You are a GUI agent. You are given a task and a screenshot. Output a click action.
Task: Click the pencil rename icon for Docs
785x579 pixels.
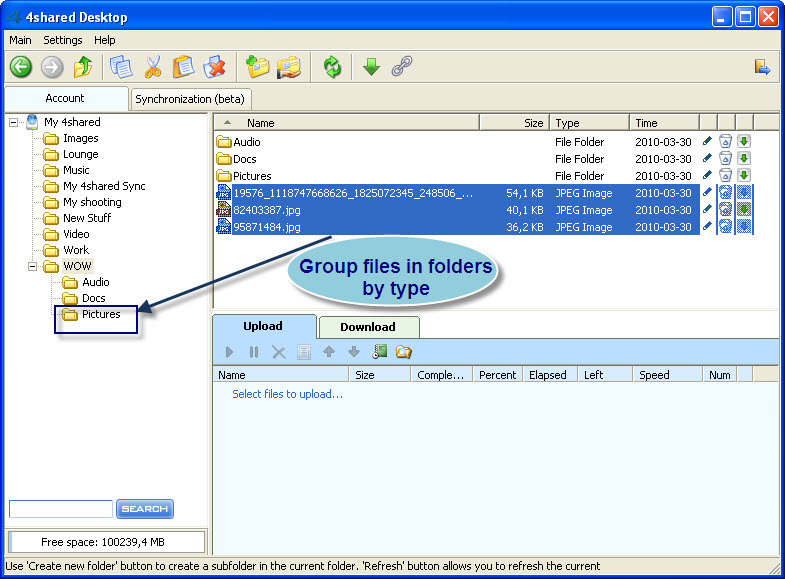(x=708, y=159)
